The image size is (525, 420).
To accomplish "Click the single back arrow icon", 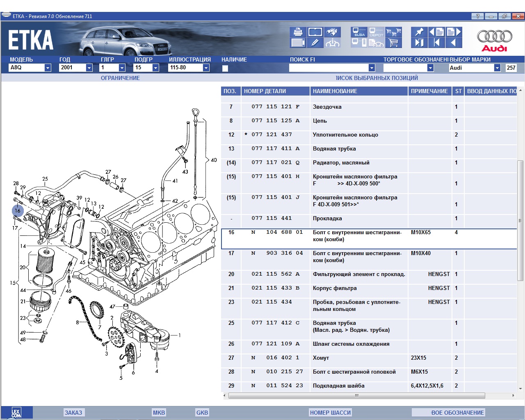I will pyautogui.click(x=454, y=43).
